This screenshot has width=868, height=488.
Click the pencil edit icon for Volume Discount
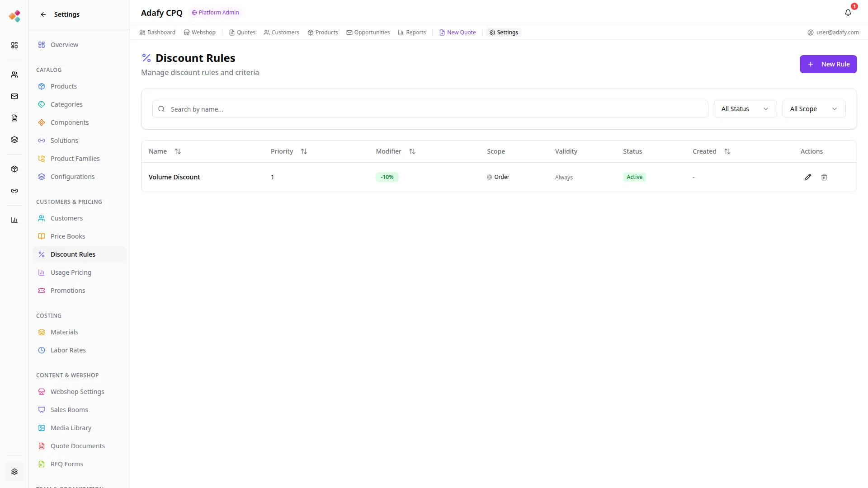808,177
